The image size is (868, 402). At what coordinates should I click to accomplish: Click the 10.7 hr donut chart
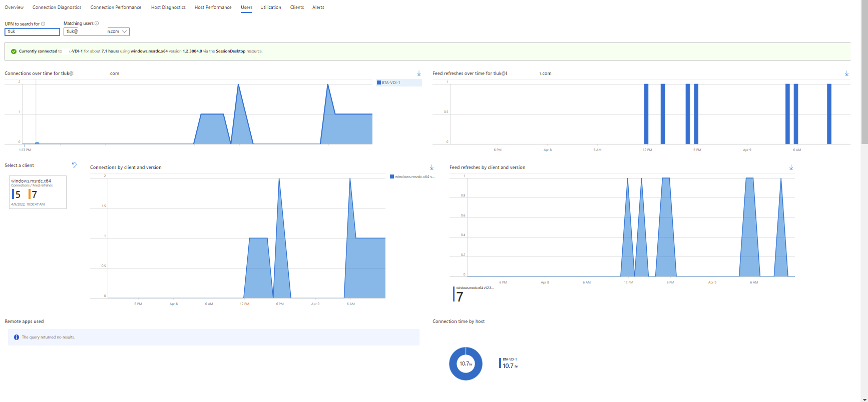466,363
